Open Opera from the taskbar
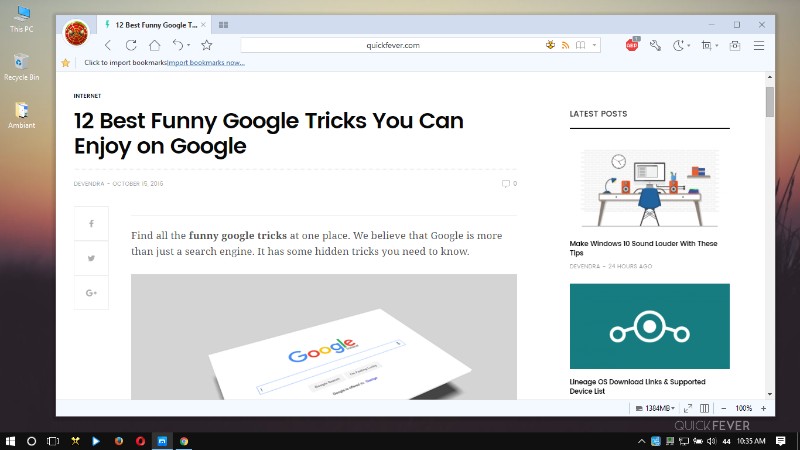Viewport: 800px width, 450px height. pos(140,441)
